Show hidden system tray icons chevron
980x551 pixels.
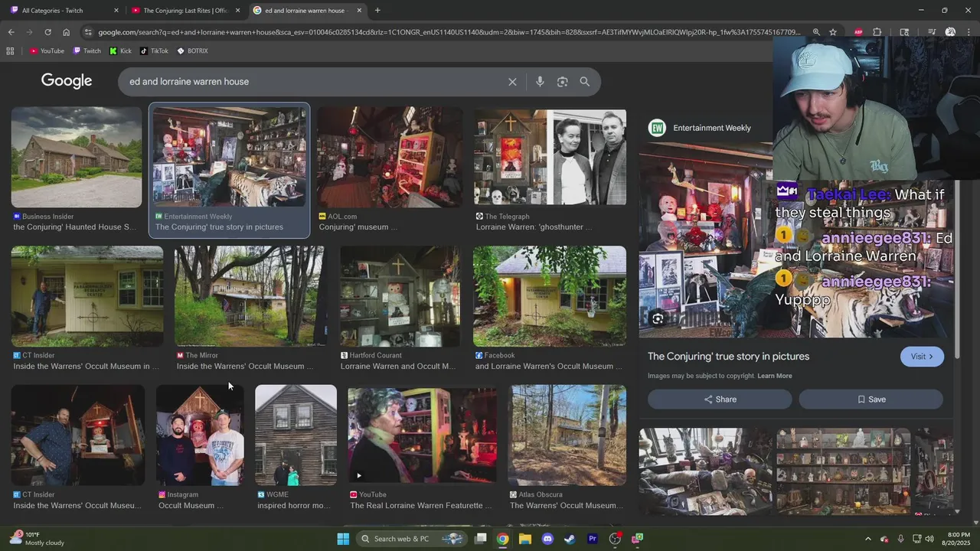[867, 539]
